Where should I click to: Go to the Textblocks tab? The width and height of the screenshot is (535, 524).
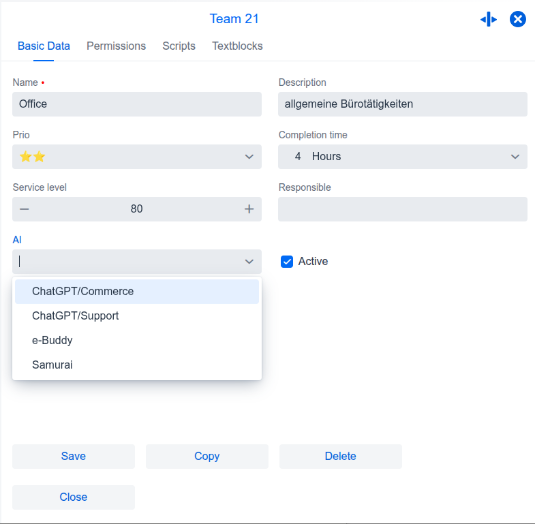(237, 46)
